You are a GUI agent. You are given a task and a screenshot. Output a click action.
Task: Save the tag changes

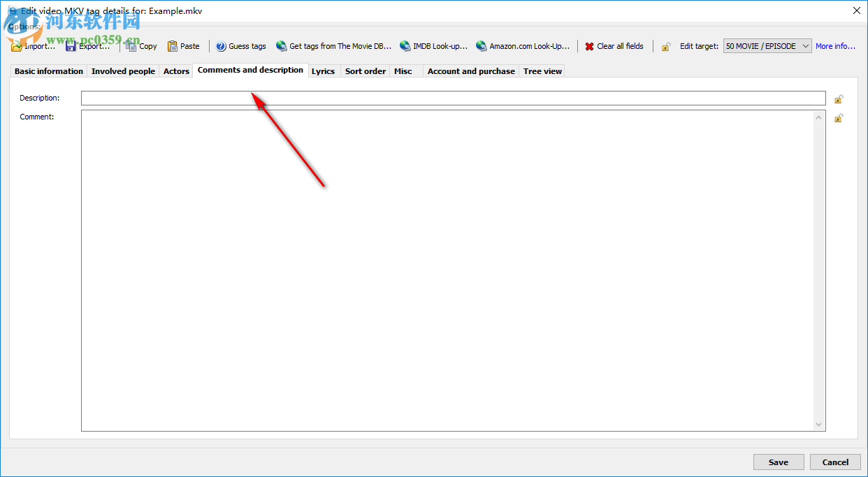click(778, 462)
